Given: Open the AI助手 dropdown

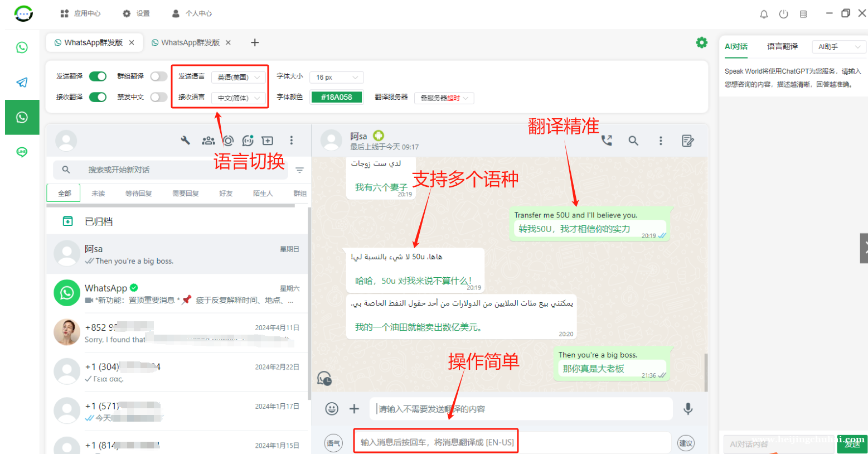Looking at the screenshot, I should (838, 47).
